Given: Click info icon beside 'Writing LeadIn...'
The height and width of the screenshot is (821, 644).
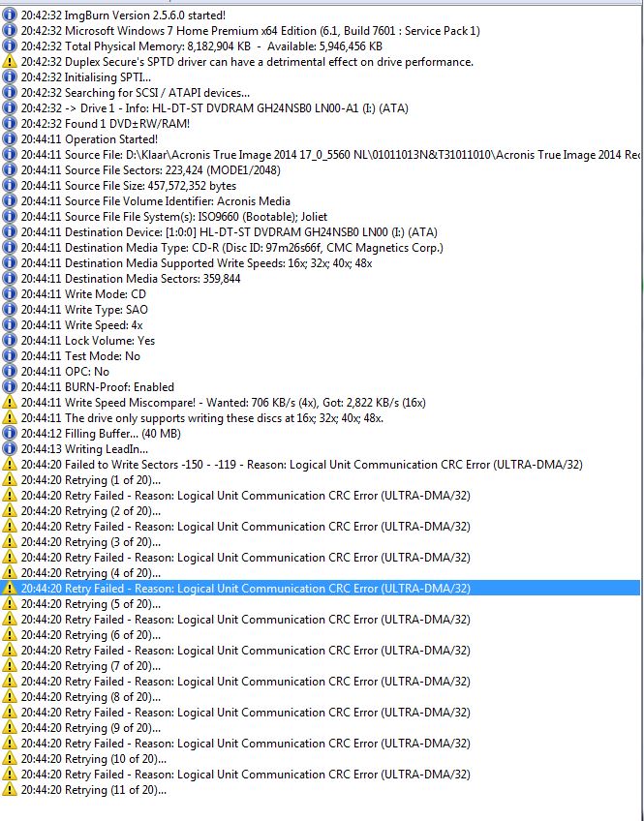Looking at the screenshot, I should click(x=10, y=448).
